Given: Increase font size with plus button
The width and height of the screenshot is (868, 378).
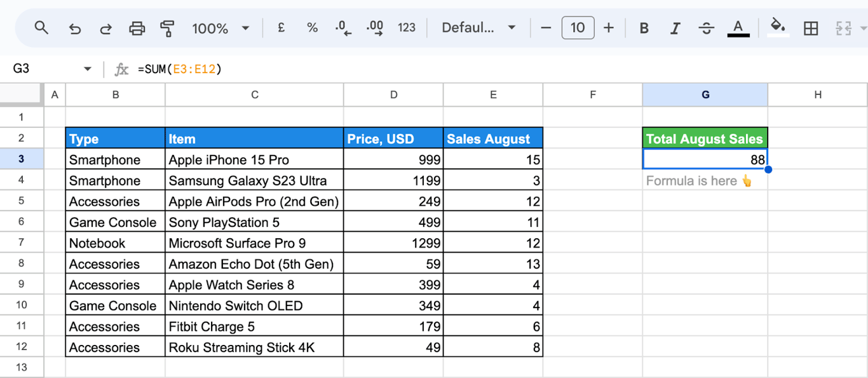Looking at the screenshot, I should (x=609, y=27).
